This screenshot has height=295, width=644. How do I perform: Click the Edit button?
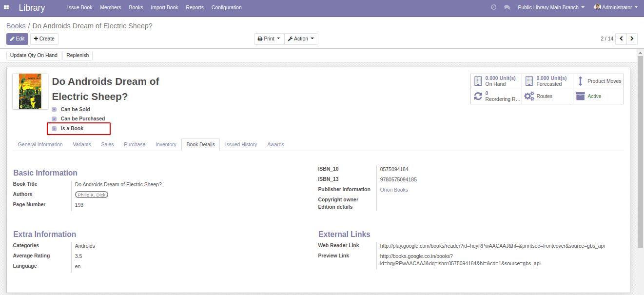tap(17, 39)
